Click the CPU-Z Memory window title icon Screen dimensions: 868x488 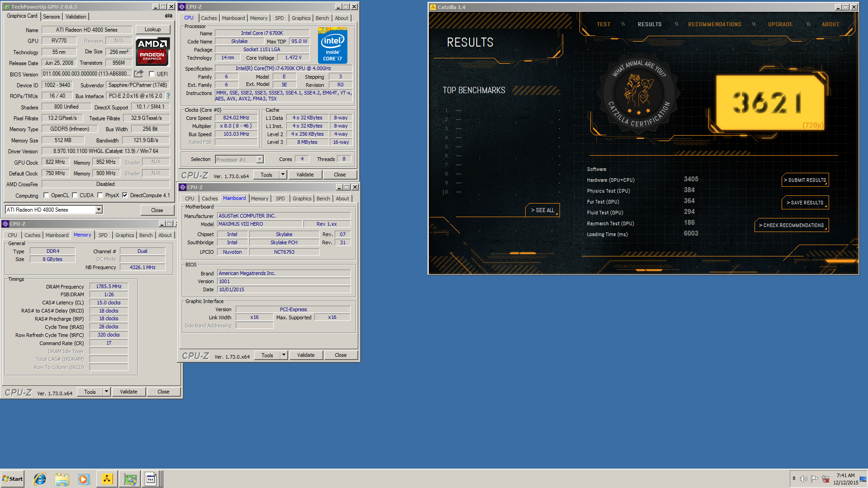pos(5,224)
